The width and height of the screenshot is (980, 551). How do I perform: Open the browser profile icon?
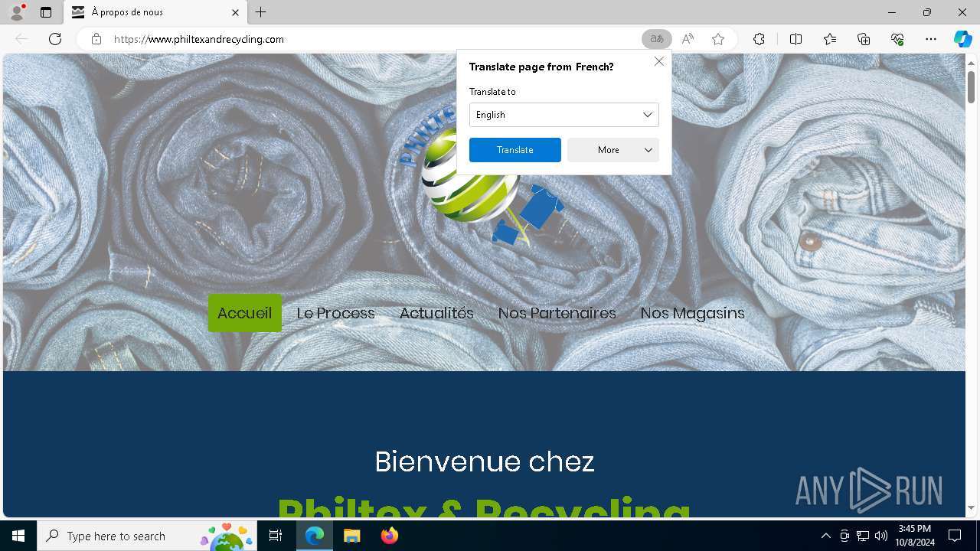(x=17, y=12)
